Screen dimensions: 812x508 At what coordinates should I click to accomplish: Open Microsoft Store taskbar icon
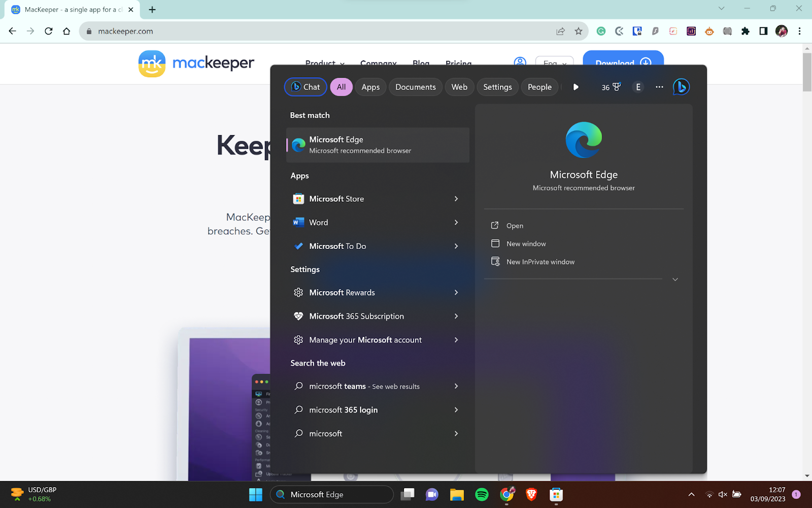click(x=556, y=494)
